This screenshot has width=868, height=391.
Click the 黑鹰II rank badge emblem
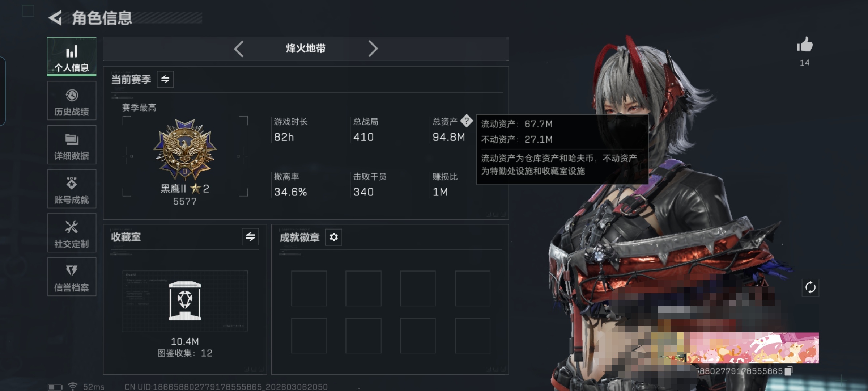click(x=185, y=150)
